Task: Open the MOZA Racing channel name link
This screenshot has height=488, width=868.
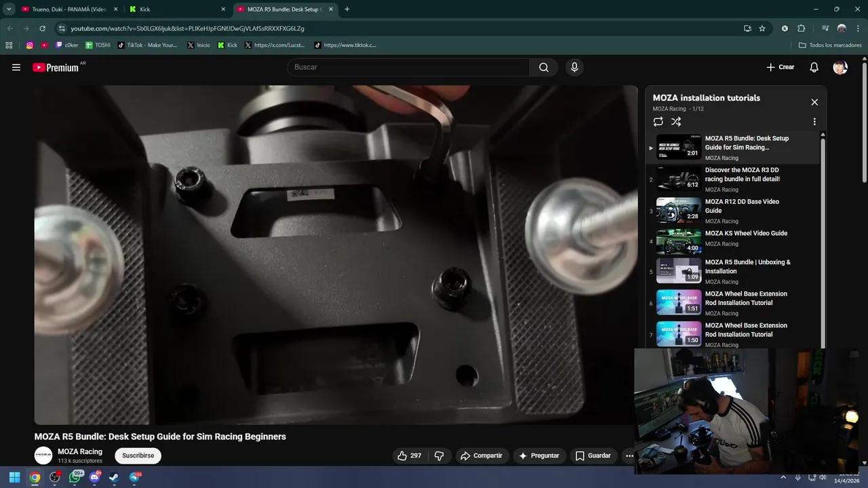Action: click(80, 451)
